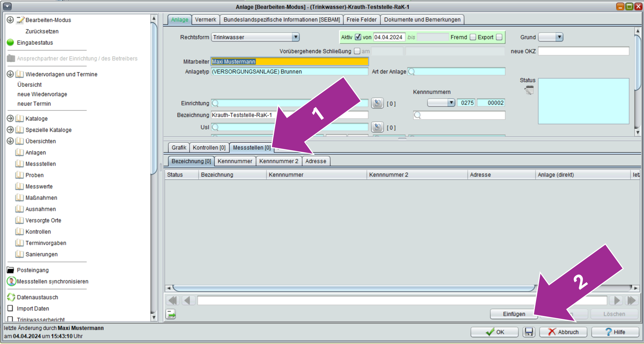Image resolution: width=644 pixels, height=344 pixels.
Task: Open the Kontrollen [0] tab
Action: 209,147
